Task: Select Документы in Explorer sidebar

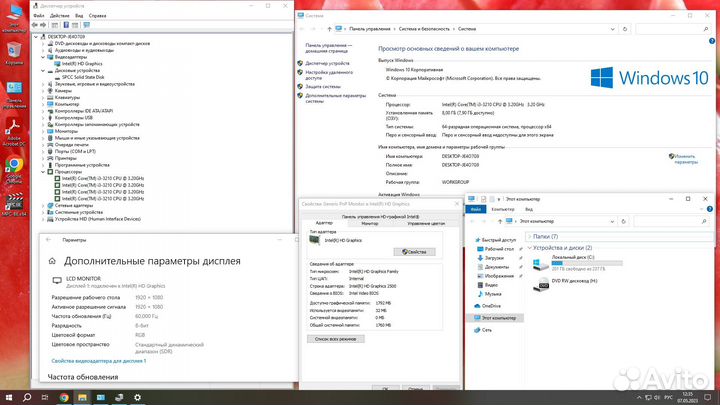Action: (496, 267)
